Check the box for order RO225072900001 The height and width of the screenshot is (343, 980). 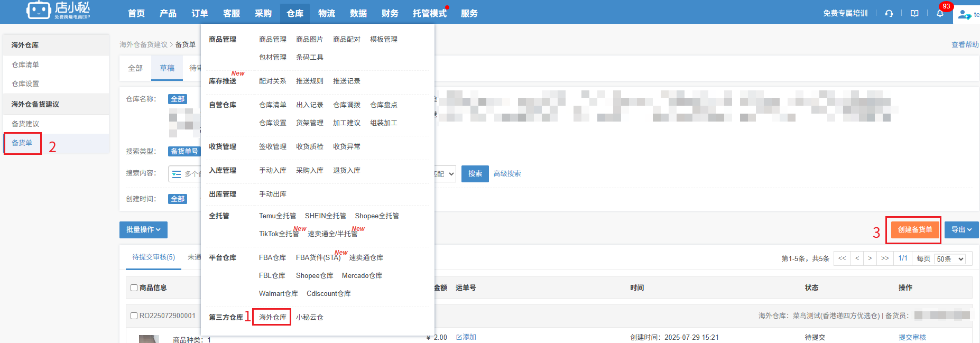tap(134, 316)
